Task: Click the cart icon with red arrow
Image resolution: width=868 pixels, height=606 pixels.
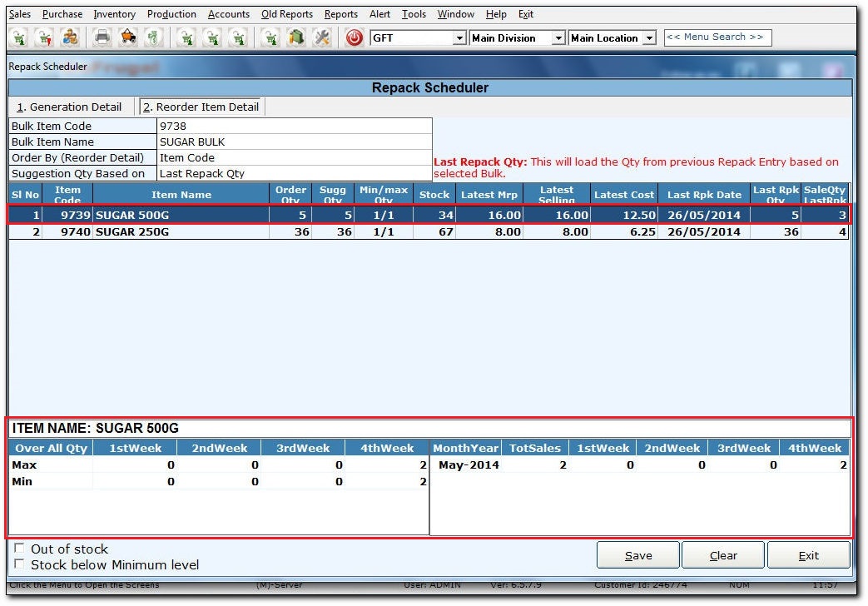Action: click(44, 37)
